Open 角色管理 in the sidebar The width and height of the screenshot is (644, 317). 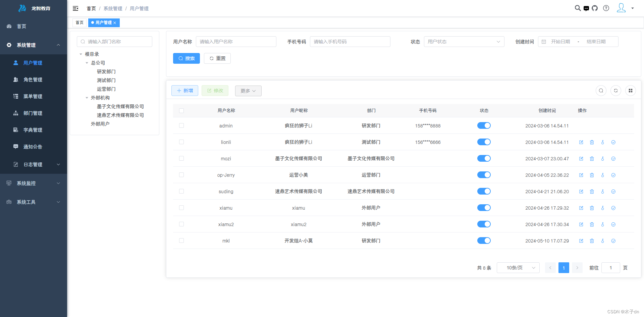point(34,80)
